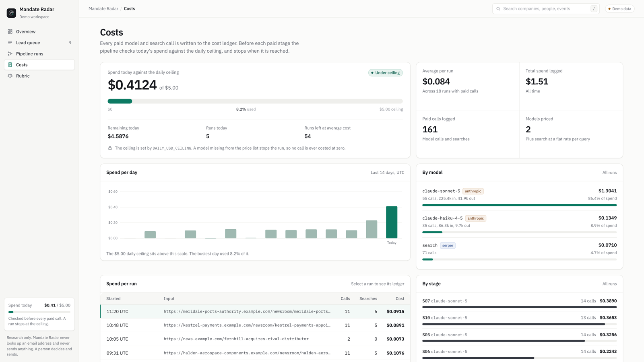Click the Costs ledger icon
644x362 pixels.
tap(10, 65)
